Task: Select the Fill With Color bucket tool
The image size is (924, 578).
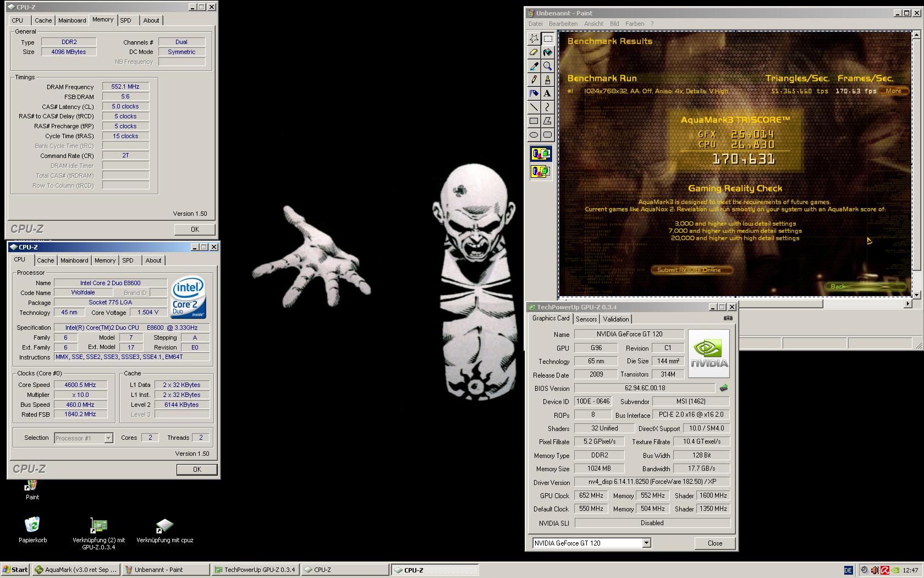Action: (x=547, y=52)
